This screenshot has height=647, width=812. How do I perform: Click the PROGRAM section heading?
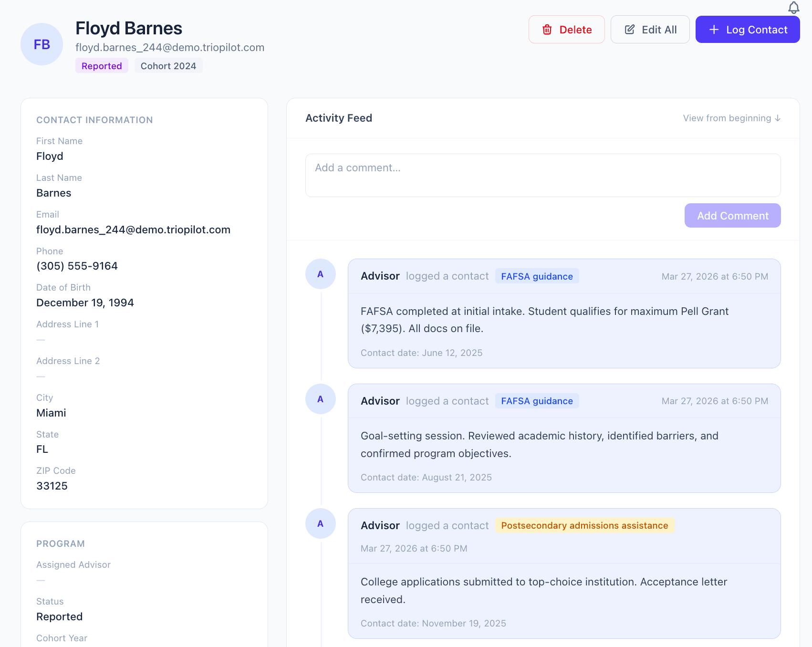click(x=61, y=544)
